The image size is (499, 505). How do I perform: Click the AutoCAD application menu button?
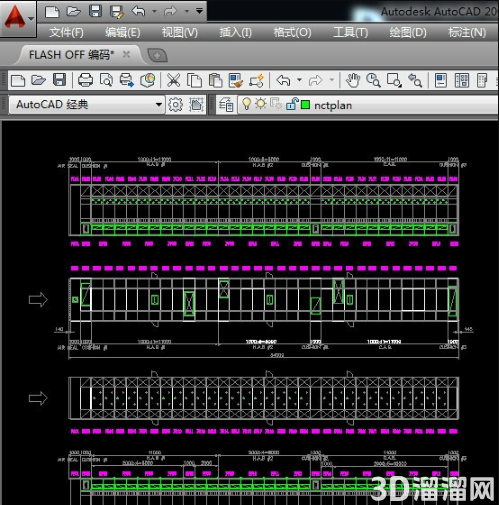(x=17, y=18)
